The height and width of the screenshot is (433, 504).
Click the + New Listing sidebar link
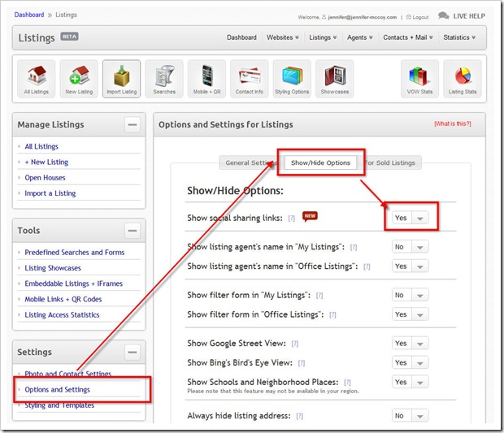point(46,162)
